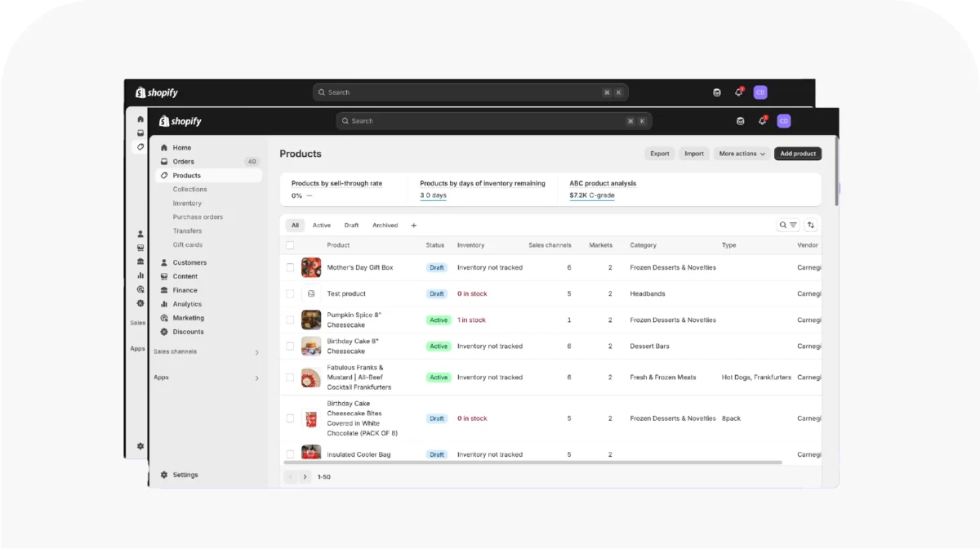Open the Orders inbox icon in front sidebar
The width and height of the screenshot is (980, 550).
164,162
